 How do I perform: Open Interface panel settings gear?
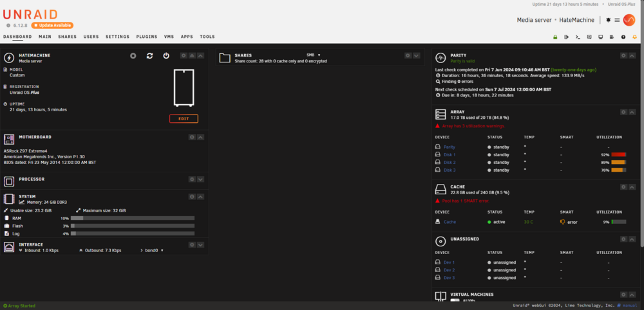(x=192, y=245)
